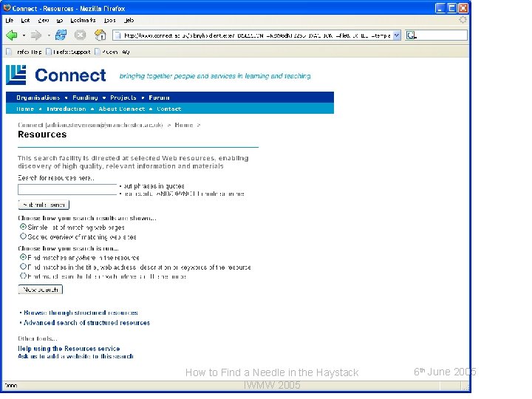Select the last search-run radio option

click(23, 276)
